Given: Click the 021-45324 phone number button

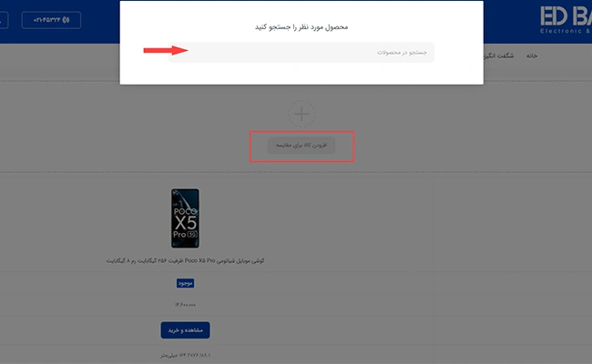Looking at the screenshot, I should tap(51, 20).
